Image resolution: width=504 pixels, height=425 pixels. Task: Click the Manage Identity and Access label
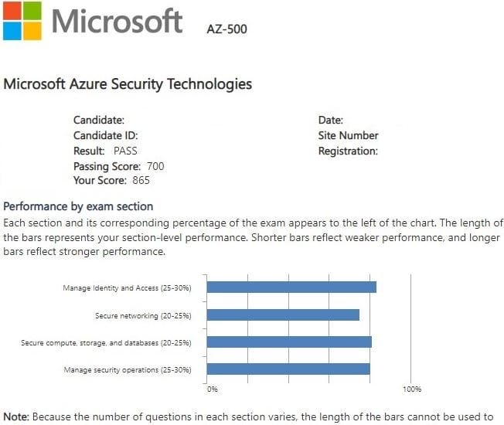(127, 288)
